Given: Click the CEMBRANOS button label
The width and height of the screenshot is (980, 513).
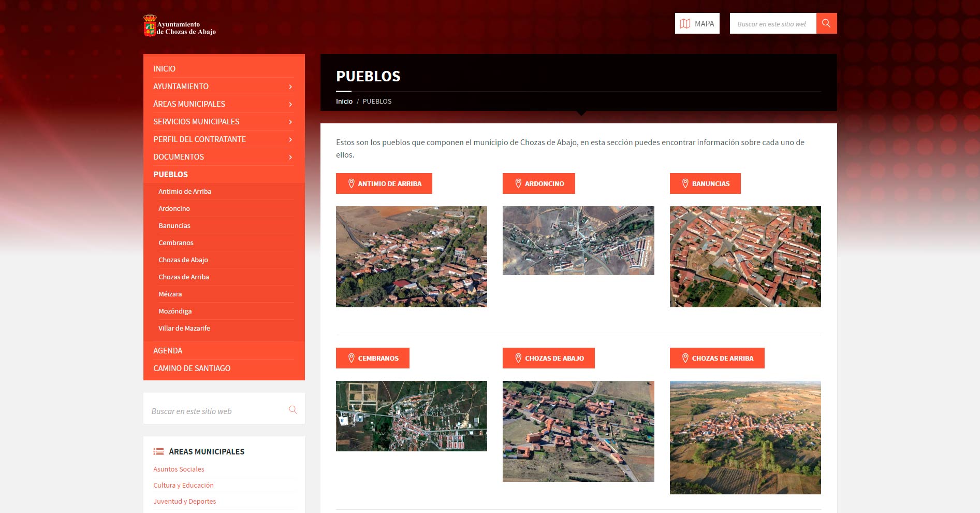Looking at the screenshot, I should coord(378,358).
